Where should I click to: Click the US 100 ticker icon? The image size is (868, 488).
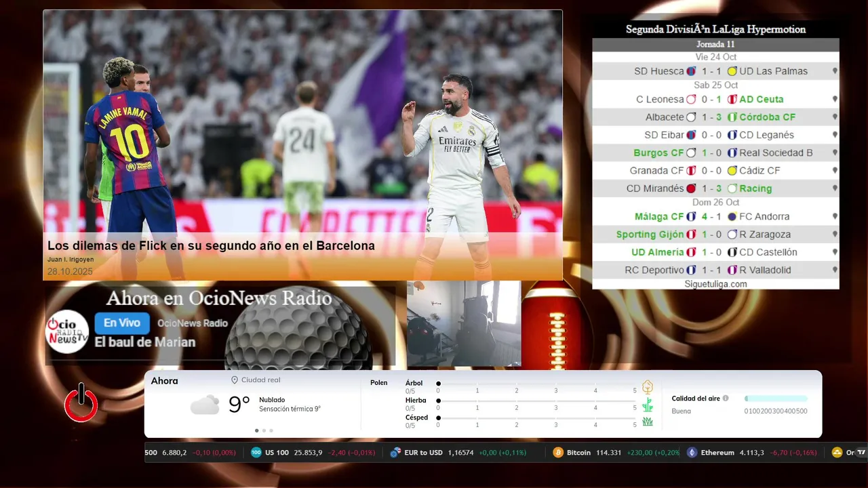coord(256,453)
